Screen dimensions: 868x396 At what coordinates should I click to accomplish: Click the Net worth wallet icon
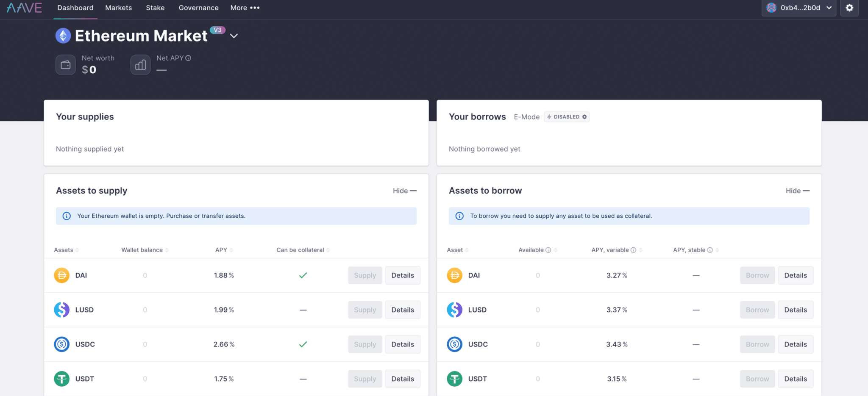[66, 64]
